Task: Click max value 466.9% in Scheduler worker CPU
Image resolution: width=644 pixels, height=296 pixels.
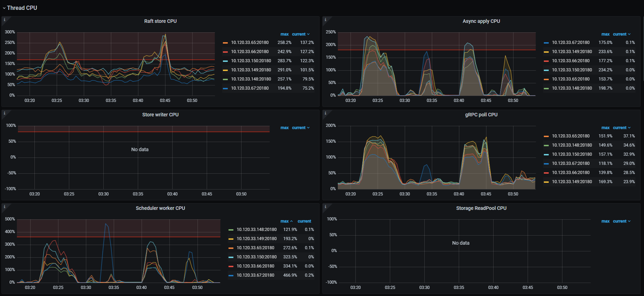Action: click(290, 275)
